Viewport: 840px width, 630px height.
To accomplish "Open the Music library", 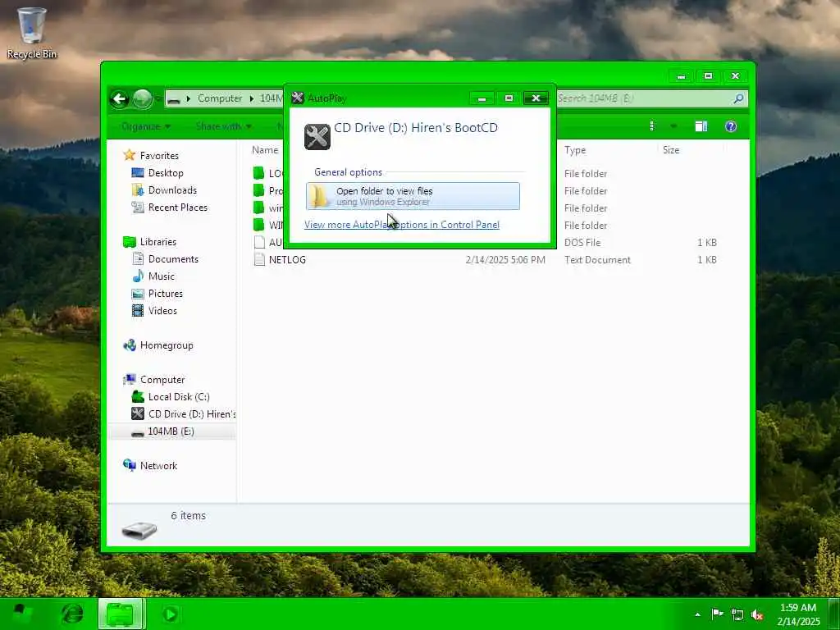I will pyautogui.click(x=162, y=276).
